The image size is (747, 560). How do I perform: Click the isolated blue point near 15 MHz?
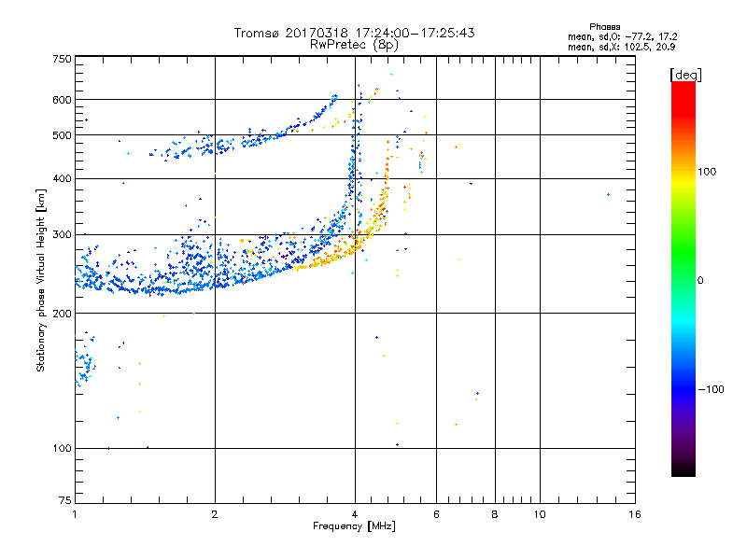[x=609, y=195]
